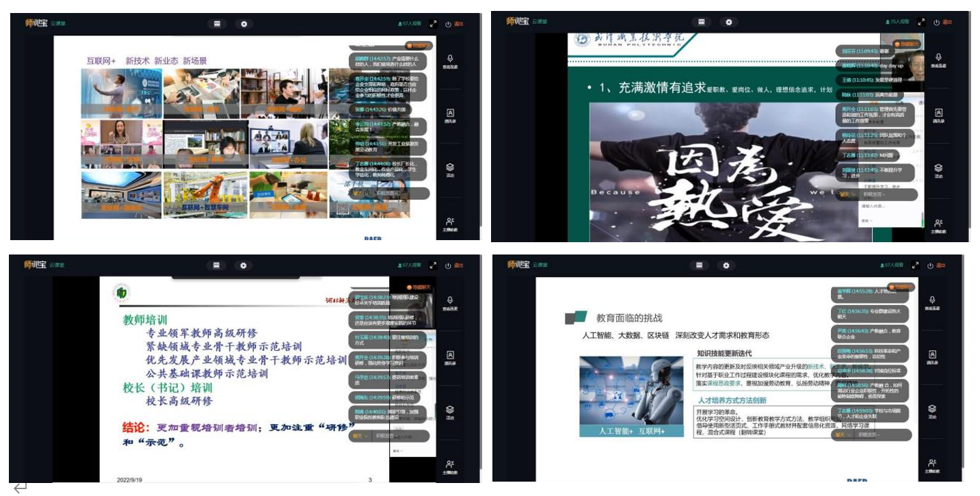
Task: Click fullscreen expand icon in top-right window
Action: tap(921, 23)
